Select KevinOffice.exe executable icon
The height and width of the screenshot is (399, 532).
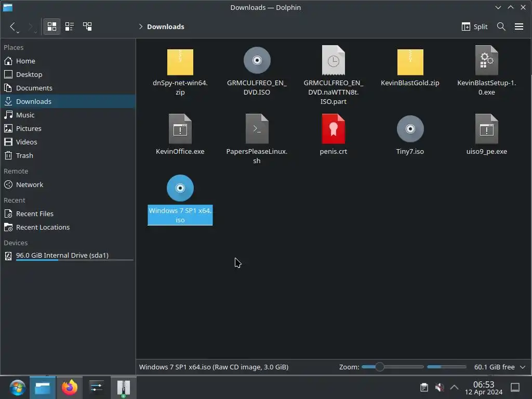click(x=180, y=129)
